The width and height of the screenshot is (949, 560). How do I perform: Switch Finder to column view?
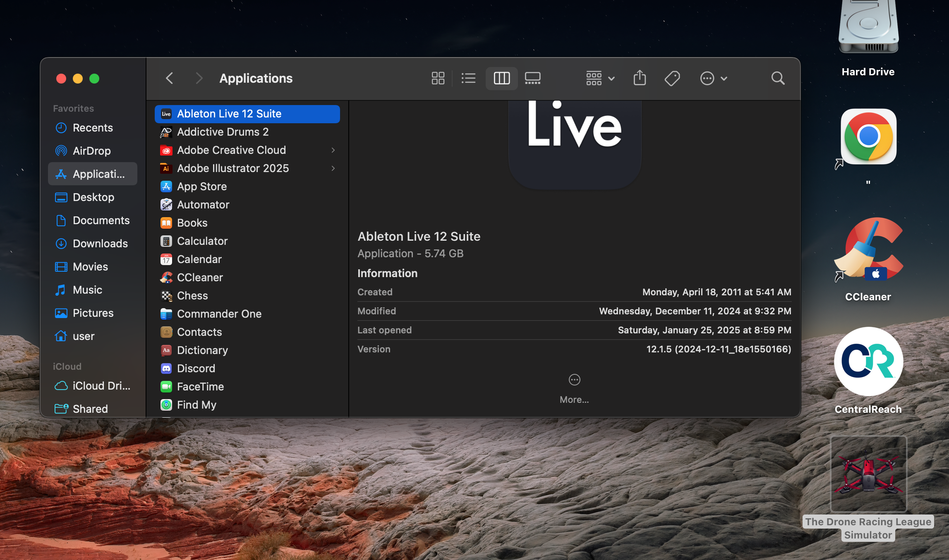501,78
